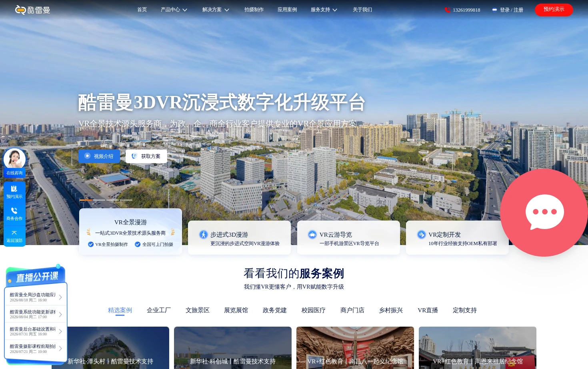Screen dimensions: 588x369
Task: Click 获取方案 button
Action: point(146,156)
